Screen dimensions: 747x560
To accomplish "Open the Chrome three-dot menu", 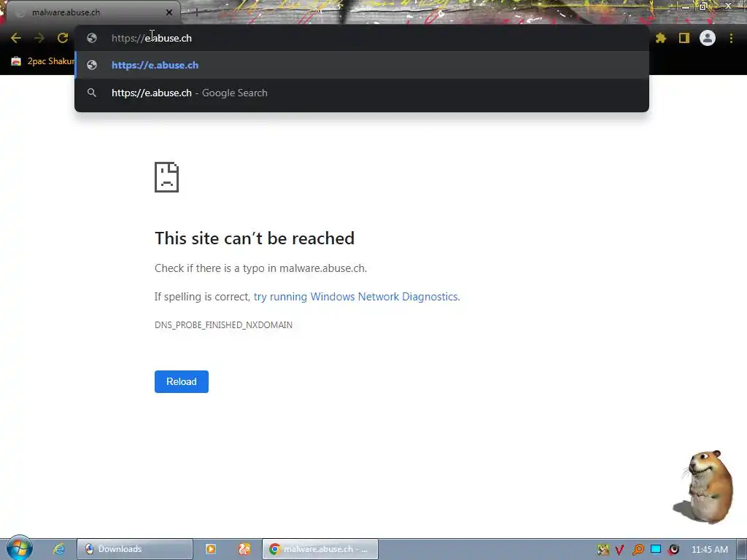I will coord(731,38).
